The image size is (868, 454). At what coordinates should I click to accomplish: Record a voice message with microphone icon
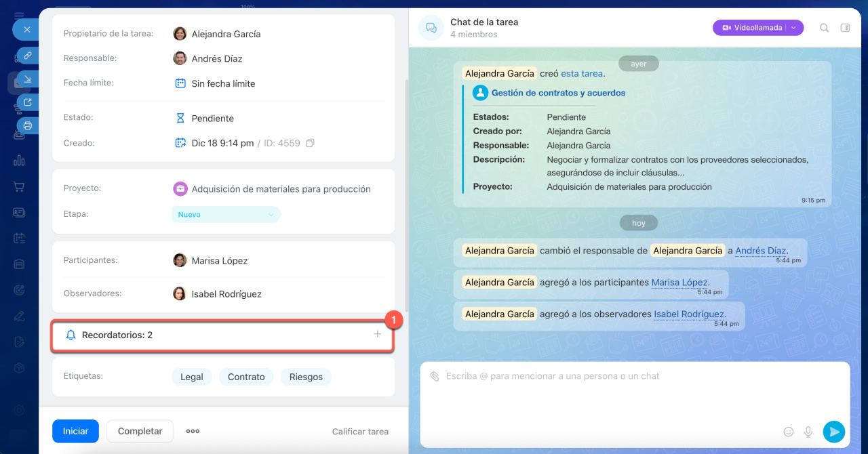tap(808, 432)
